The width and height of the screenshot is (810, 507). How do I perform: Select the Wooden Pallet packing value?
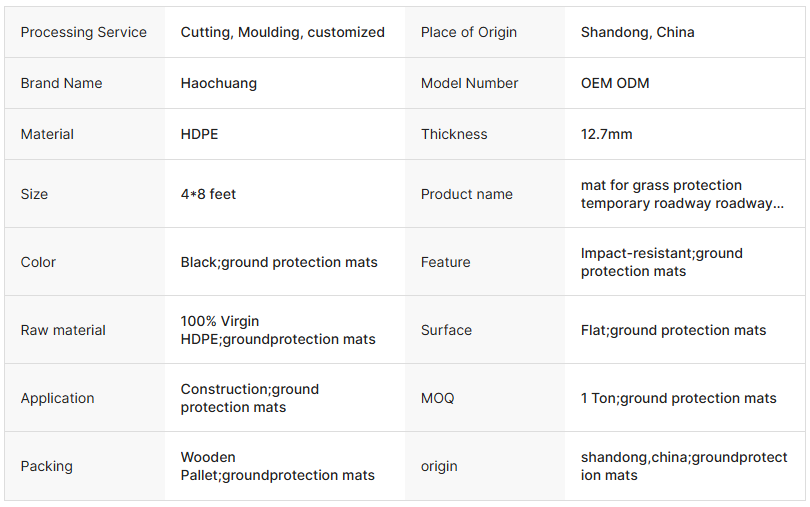pyautogui.click(x=277, y=466)
